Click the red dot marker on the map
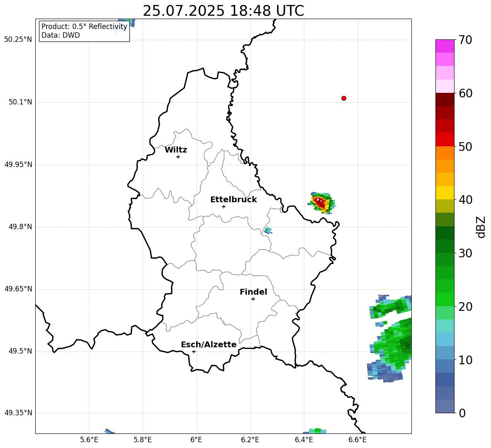Screen dimensions: 491x448 (344, 98)
